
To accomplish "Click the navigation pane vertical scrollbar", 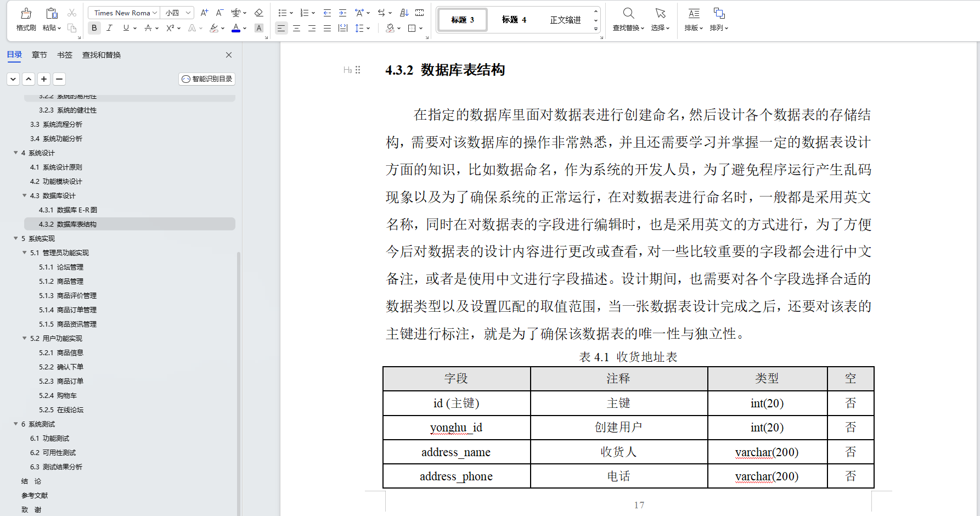I will click(x=238, y=383).
